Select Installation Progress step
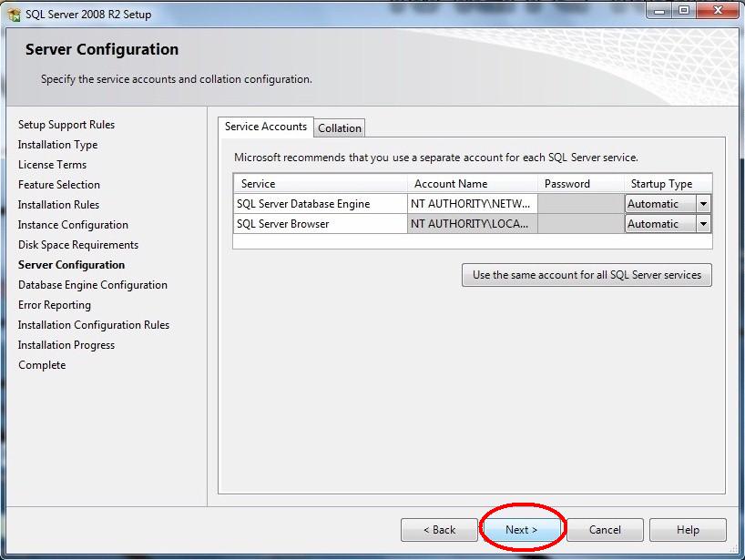Screen dimensions: 745x560 pos(66,345)
